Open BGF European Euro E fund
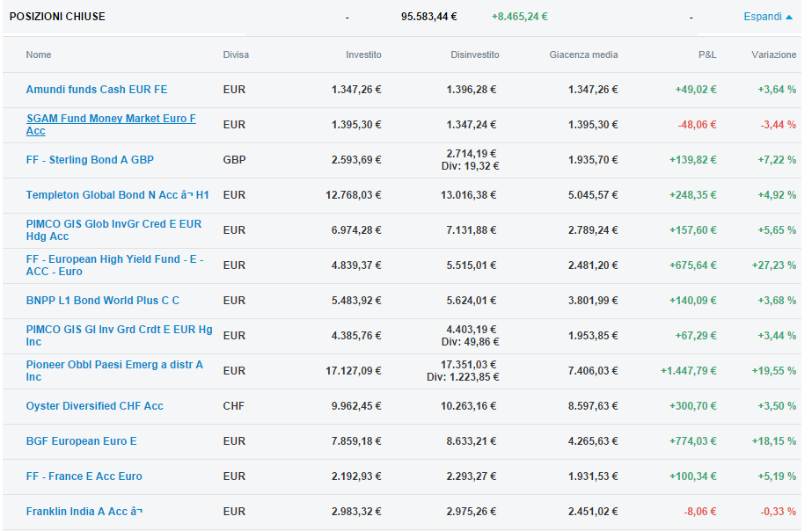 pos(81,441)
